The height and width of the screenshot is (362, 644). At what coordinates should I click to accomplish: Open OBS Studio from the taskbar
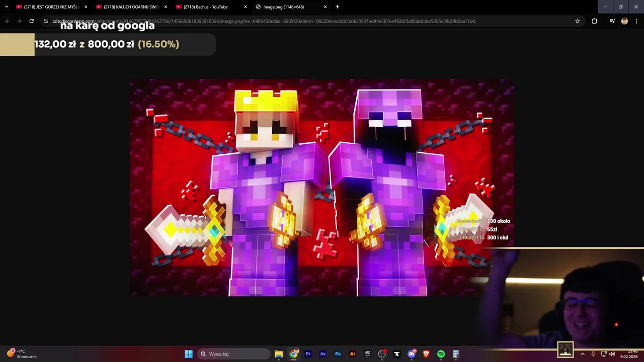point(382,354)
